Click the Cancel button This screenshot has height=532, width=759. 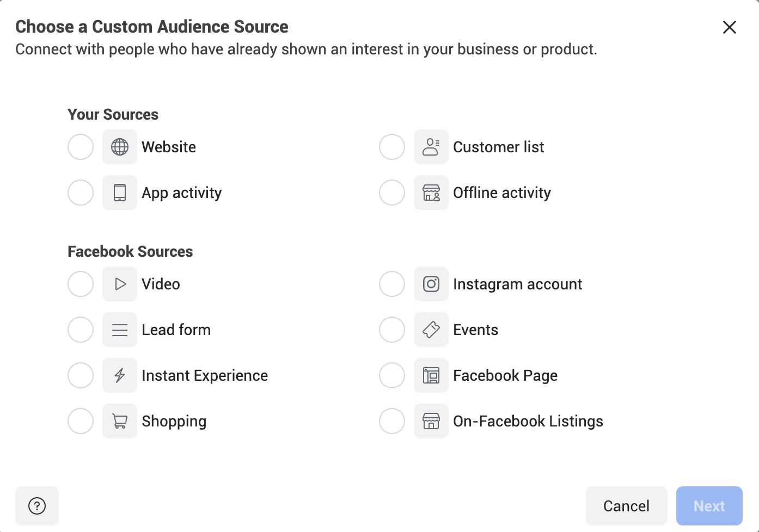pyautogui.click(x=627, y=506)
